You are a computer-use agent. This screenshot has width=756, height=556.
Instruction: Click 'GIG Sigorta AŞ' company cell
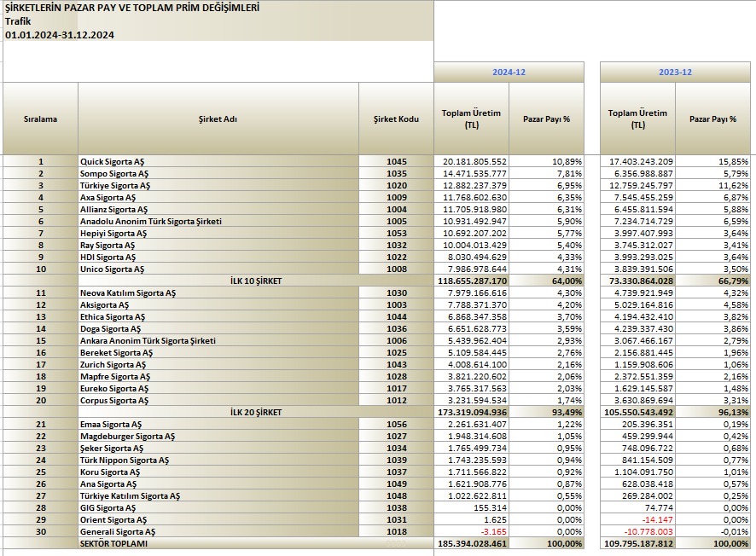218,508
